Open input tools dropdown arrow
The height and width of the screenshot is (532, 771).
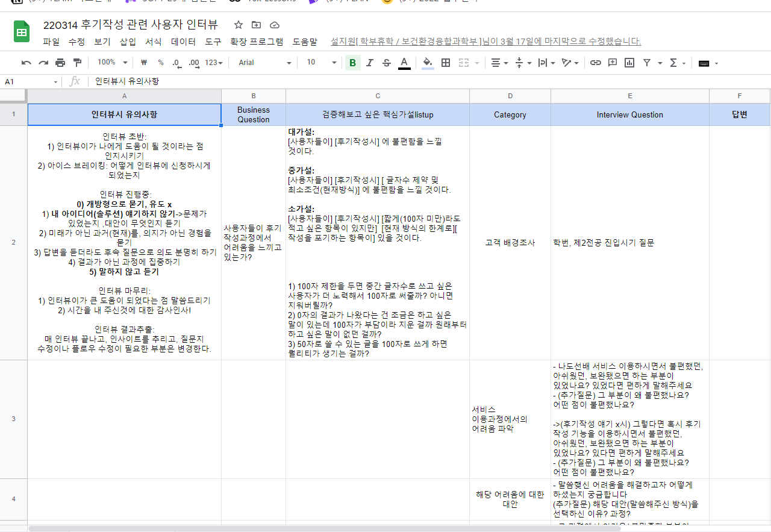(x=716, y=63)
